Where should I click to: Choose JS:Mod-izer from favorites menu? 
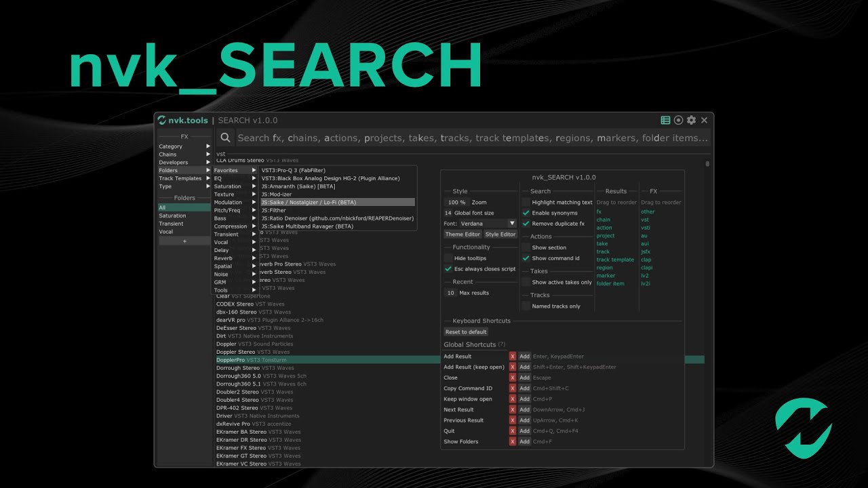click(337, 195)
